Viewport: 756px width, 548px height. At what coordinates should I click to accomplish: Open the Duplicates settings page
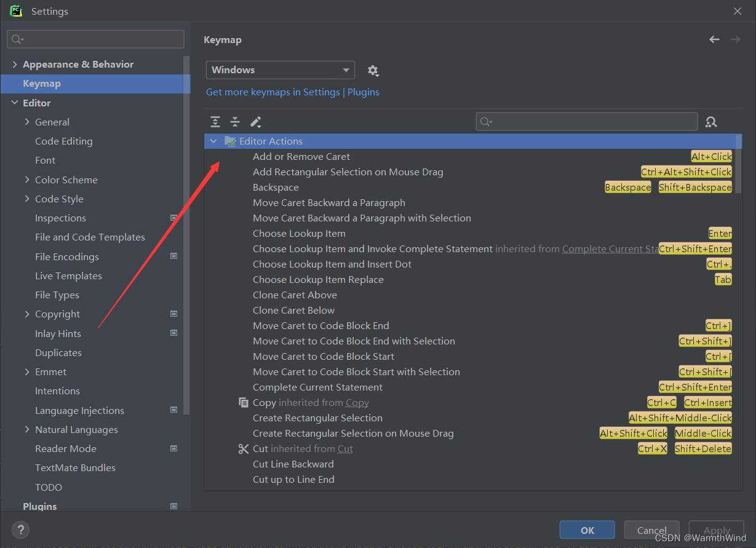coord(58,352)
